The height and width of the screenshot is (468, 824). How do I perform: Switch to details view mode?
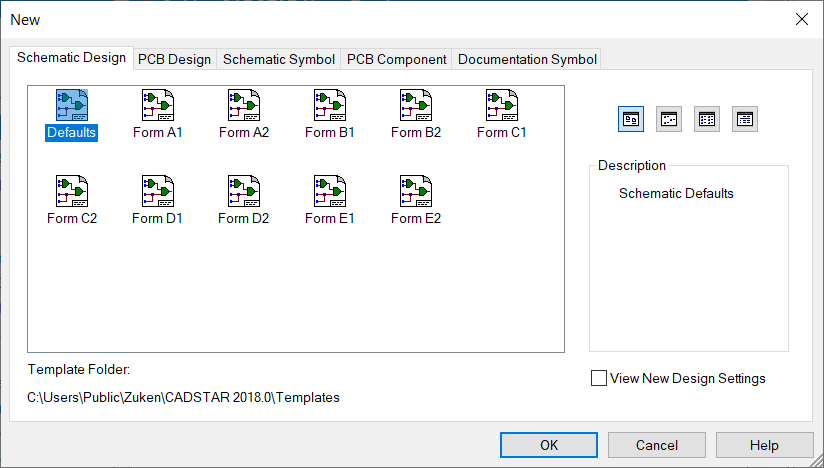coord(745,119)
